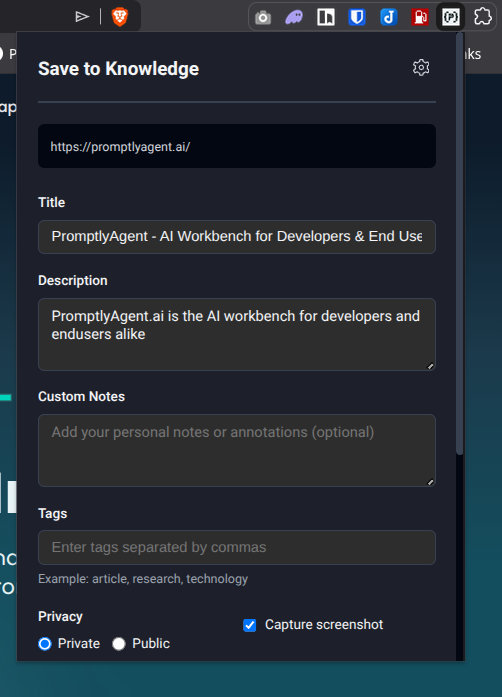502x697 pixels.
Task: Click the 'Privacy' label
Action: [x=60, y=617]
